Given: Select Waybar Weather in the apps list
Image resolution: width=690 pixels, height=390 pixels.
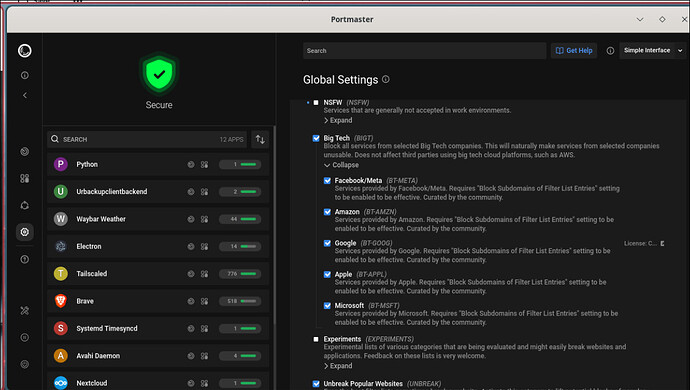Looking at the screenshot, I should (x=158, y=219).
